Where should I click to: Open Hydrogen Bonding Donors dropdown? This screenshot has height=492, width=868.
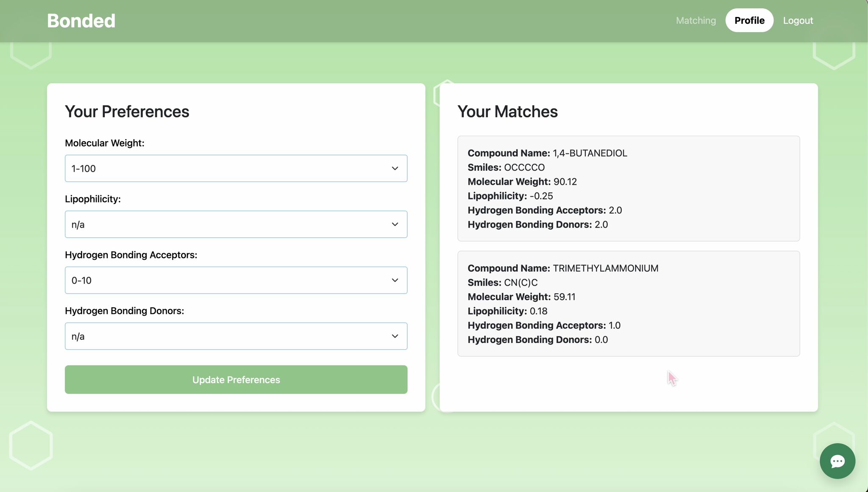[x=236, y=336]
